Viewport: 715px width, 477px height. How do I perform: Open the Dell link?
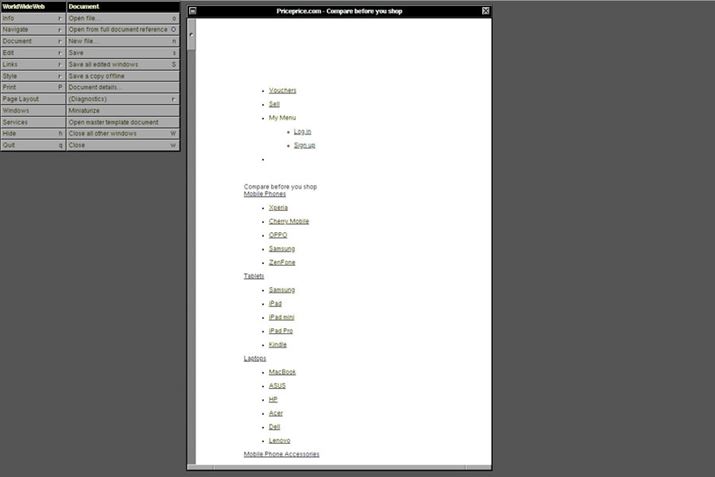pos(274,427)
